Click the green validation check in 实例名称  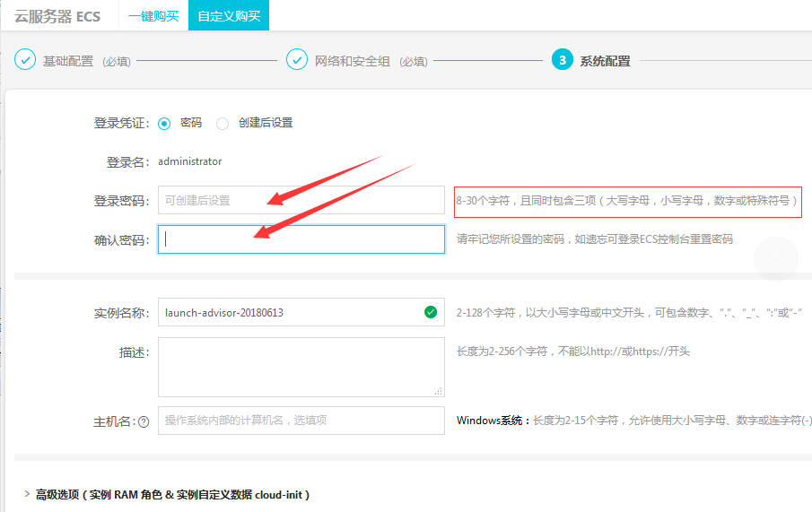pos(431,312)
